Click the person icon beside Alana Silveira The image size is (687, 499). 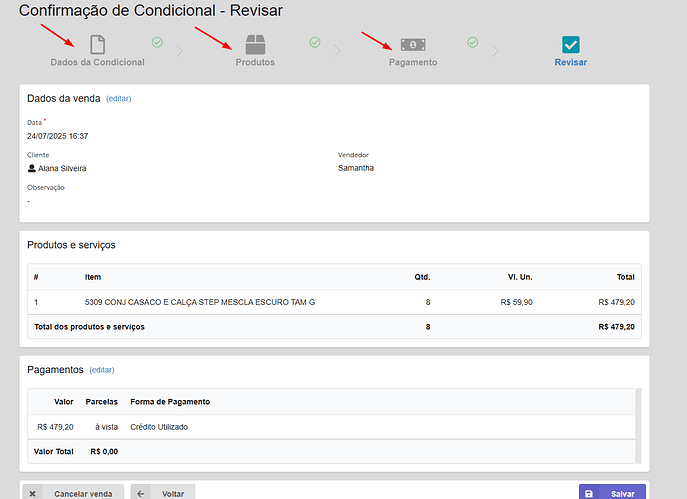click(x=32, y=169)
